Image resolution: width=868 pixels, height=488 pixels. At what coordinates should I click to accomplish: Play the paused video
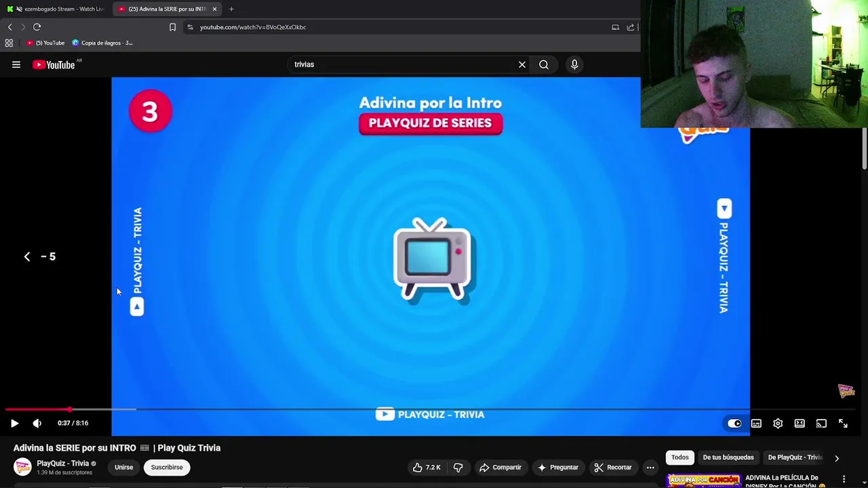click(14, 423)
